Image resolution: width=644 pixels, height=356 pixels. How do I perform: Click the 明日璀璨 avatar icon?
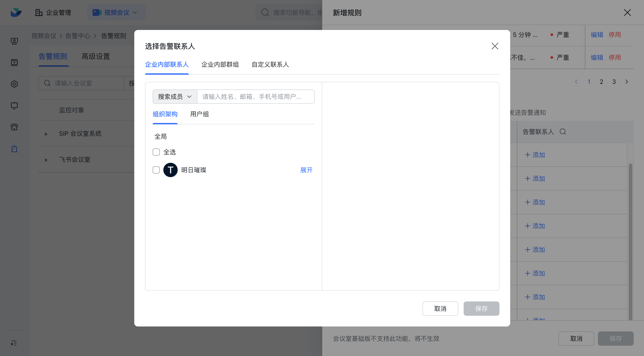point(170,170)
